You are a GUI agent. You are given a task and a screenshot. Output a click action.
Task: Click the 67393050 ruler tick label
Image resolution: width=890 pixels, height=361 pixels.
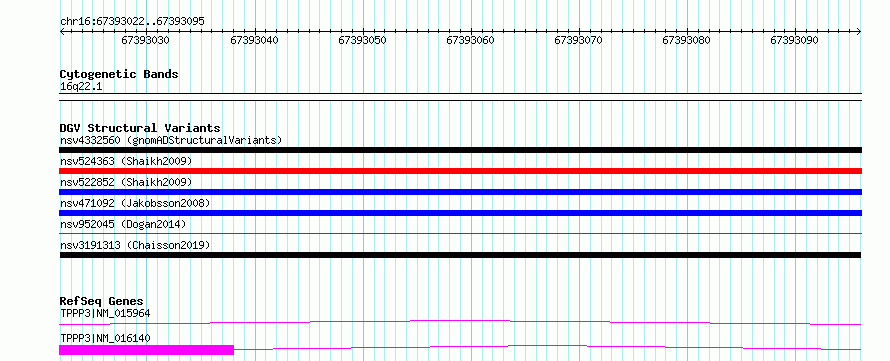click(362, 40)
